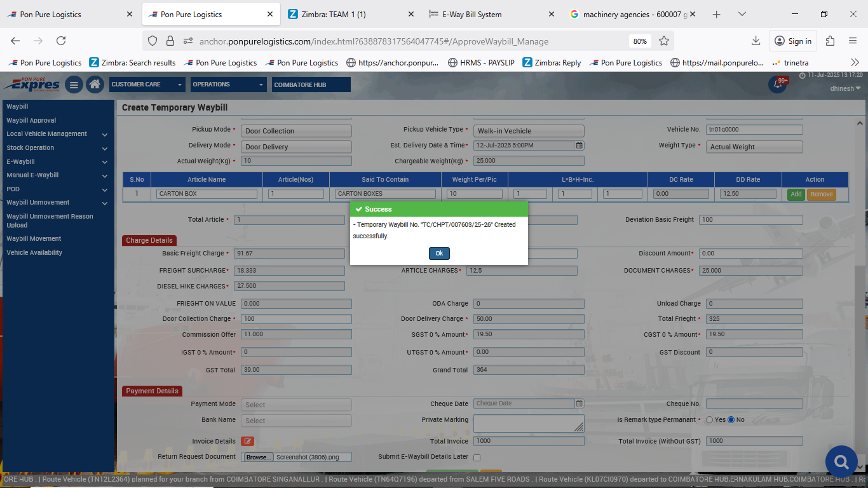Click the home icon in header
Viewport: 868px width, 488px height.
95,85
